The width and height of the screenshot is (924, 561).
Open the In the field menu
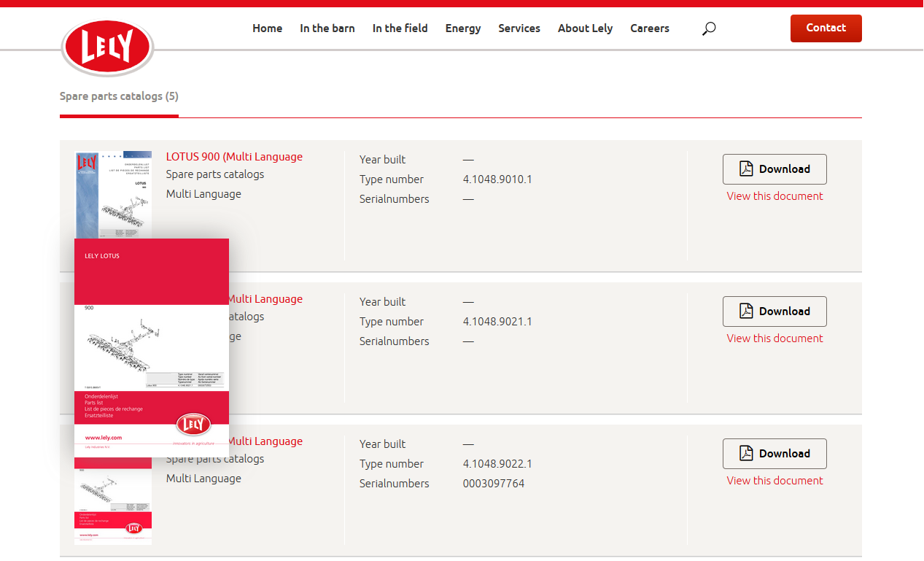[400, 28]
